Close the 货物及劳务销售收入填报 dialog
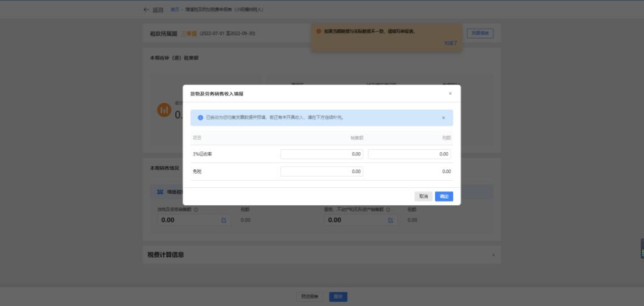The image size is (644, 306). (450, 94)
